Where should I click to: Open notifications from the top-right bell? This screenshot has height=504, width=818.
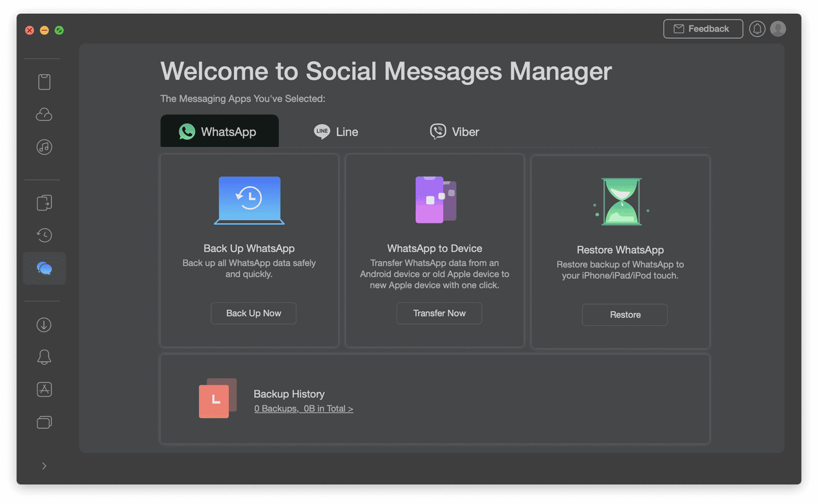point(757,29)
